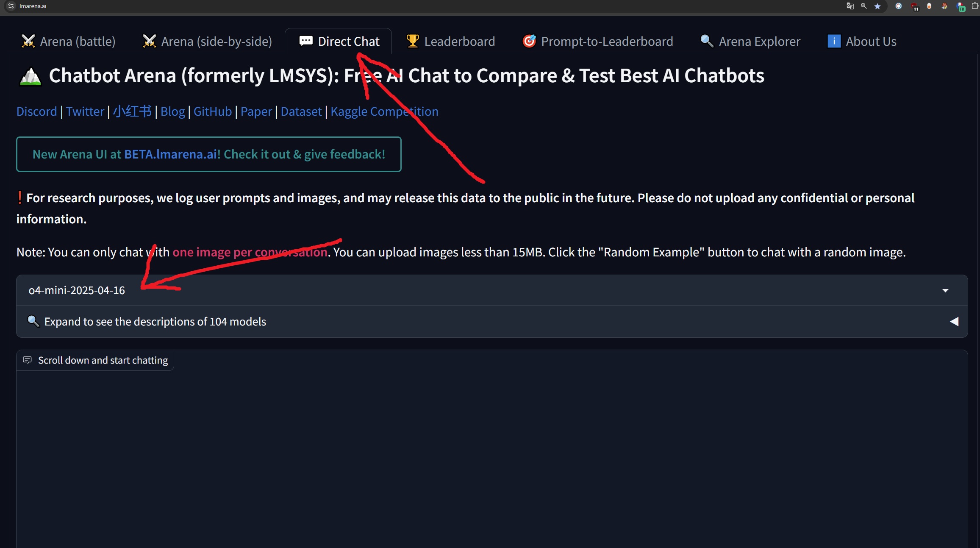The height and width of the screenshot is (548, 980).
Task: Open the Dataset link
Action: (x=301, y=111)
